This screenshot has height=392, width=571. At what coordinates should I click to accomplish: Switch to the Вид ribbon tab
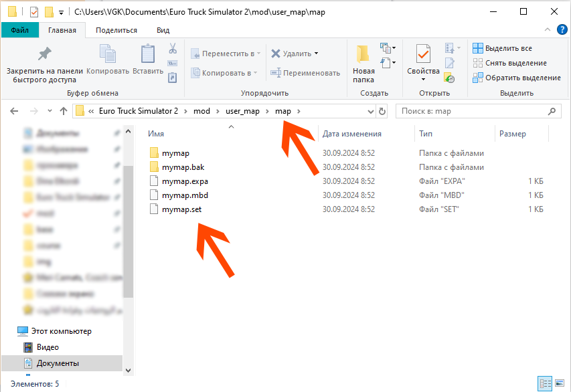[x=163, y=30]
